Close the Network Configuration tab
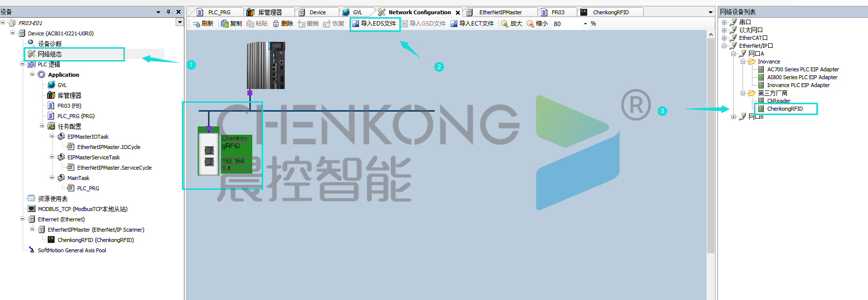This screenshot has height=300, width=868. coord(458,13)
